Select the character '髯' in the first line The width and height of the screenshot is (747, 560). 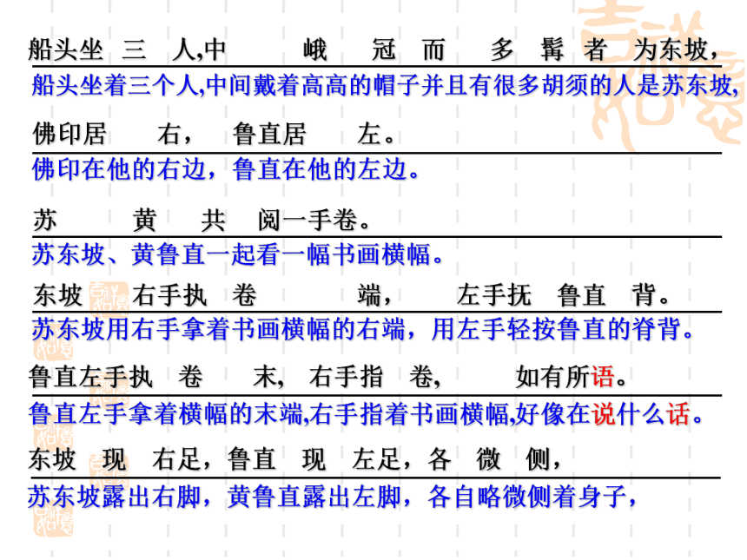[x=552, y=49]
